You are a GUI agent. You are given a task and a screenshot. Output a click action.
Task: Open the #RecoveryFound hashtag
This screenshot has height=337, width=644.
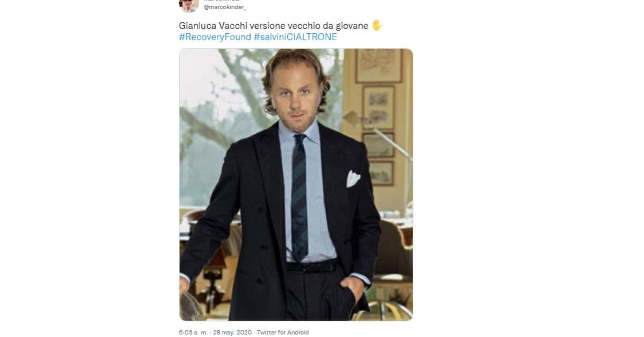click(x=215, y=37)
